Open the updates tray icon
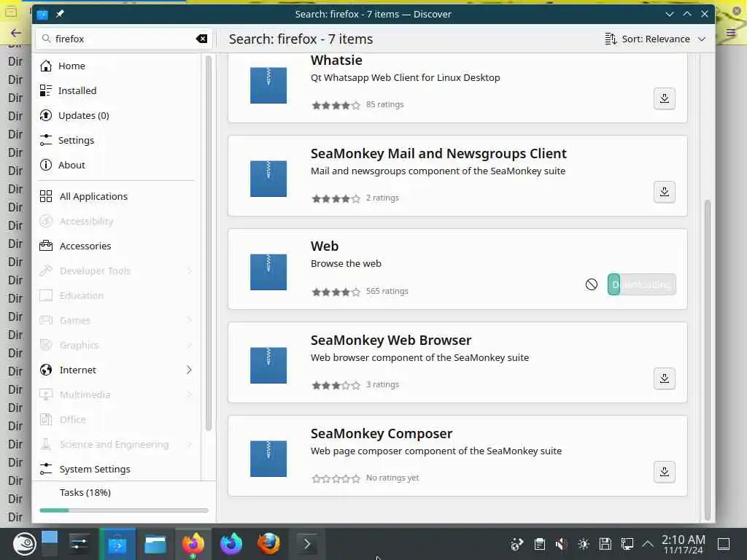The width and height of the screenshot is (747, 560). pos(517,544)
